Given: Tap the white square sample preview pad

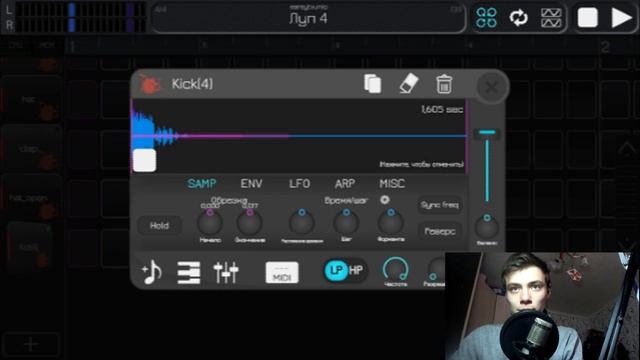Looking at the screenshot, I should 144,160.
